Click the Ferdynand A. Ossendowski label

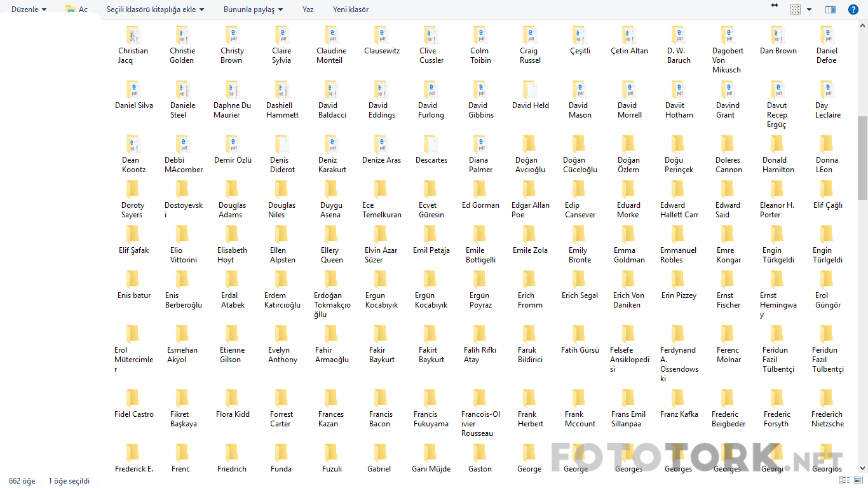(678, 365)
